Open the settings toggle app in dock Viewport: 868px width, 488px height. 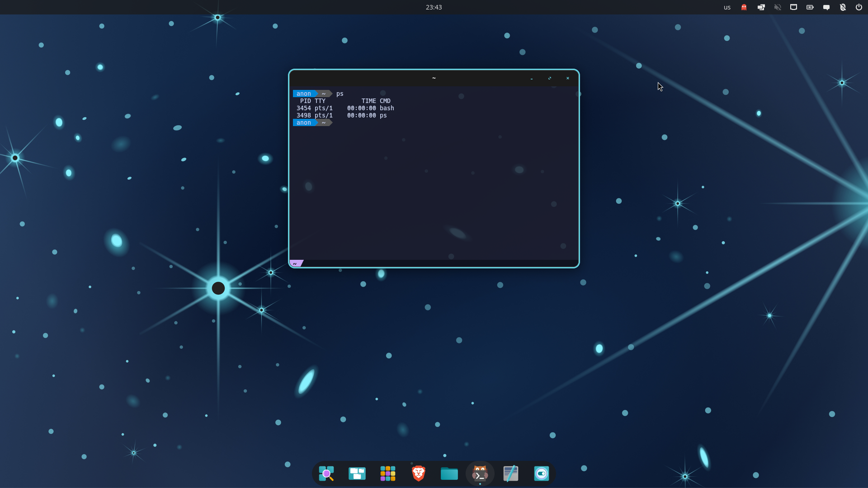(x=541, y=473)
